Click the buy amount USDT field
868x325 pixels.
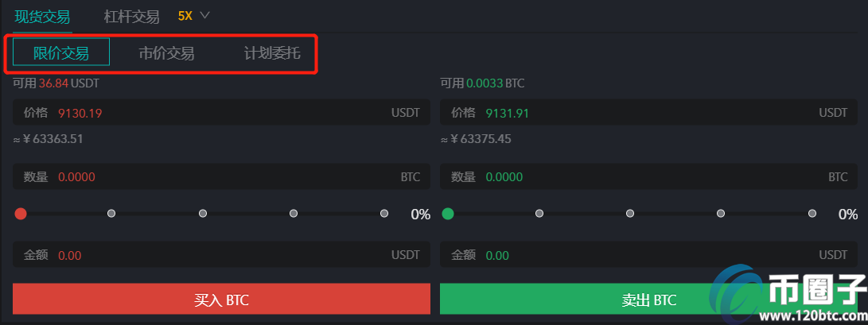[221, 255]
